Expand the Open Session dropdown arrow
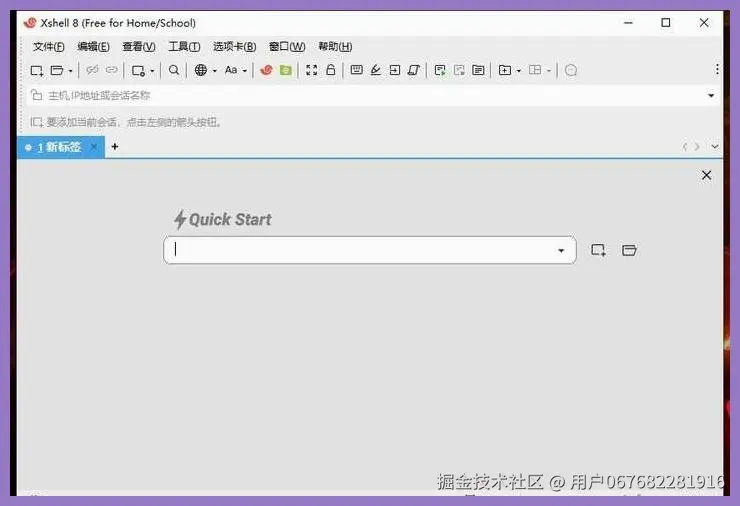The width and height of the screenshot is (740, 506). coord(70,71)
